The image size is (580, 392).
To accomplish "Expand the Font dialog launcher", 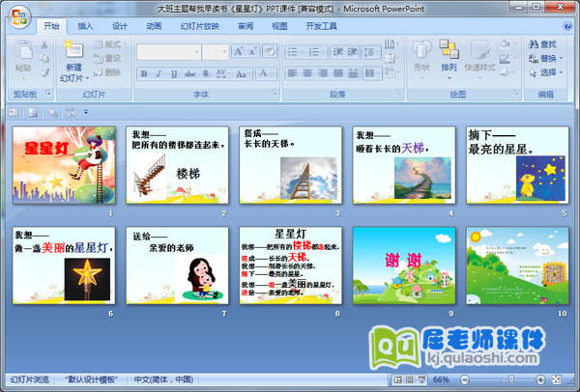I will (275, 93).
